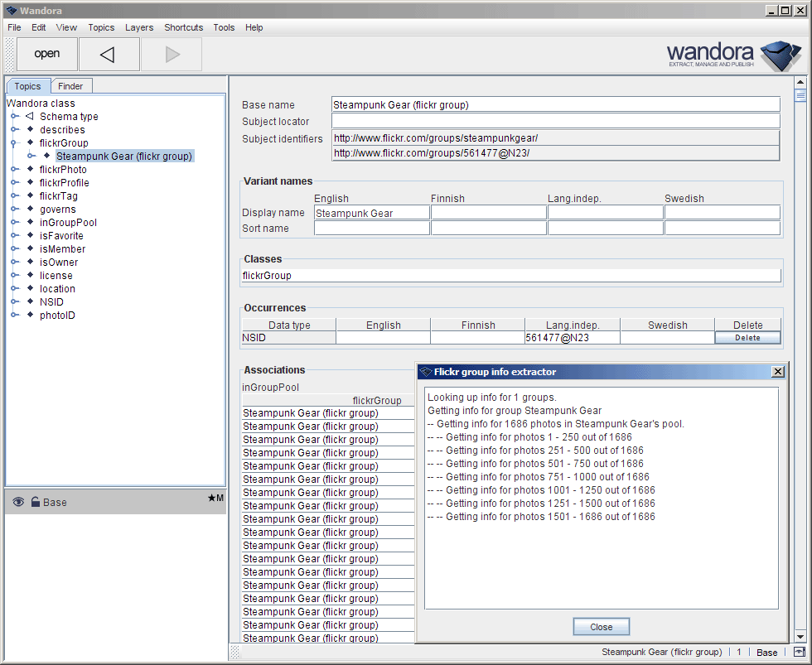This screenshot has height=665, width=812.
Task: Delete the NSID occurrence
Action: (x=747, y=338)
